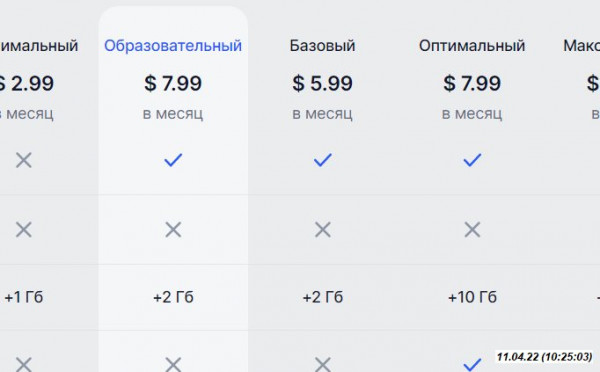This screenshot has height=372, width=600.
Task: Click the checkmark under Образовательный plan
Action: tap(173, 160)
